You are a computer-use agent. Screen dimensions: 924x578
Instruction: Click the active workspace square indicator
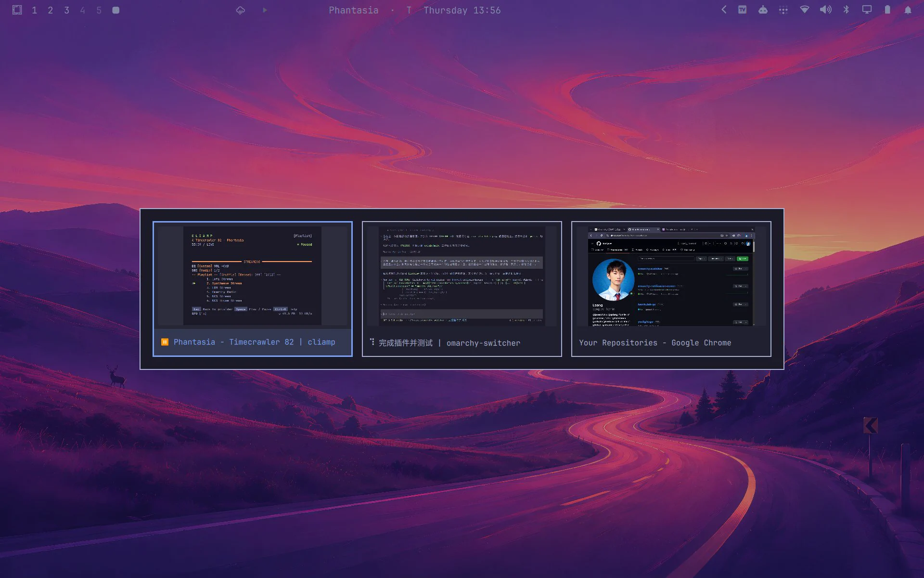pyautogui.click(x=115, y=10)
